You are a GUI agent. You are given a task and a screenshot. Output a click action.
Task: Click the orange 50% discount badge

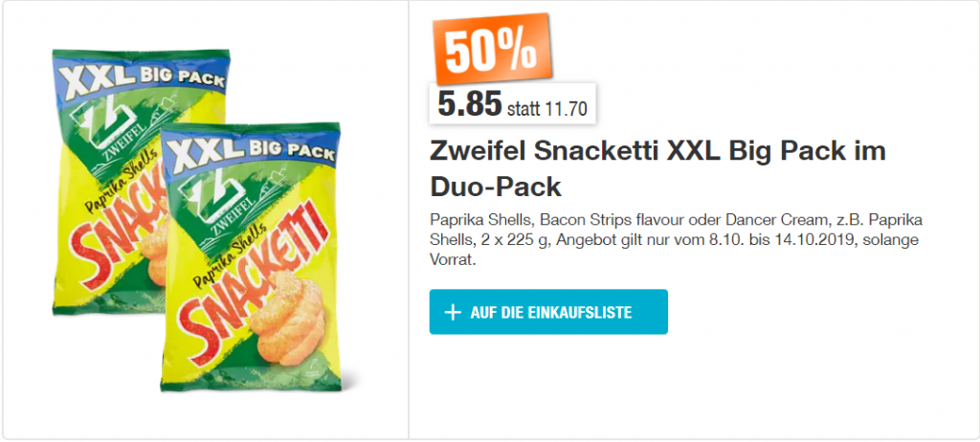(x=492, y=48)
